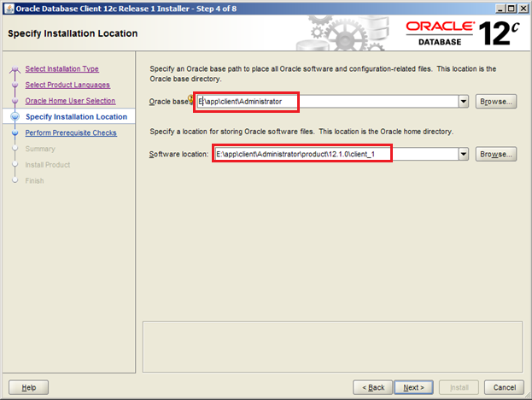The image size is (532, 400).
Task: Click into the Software location path field
Action: tap(336, 154)
